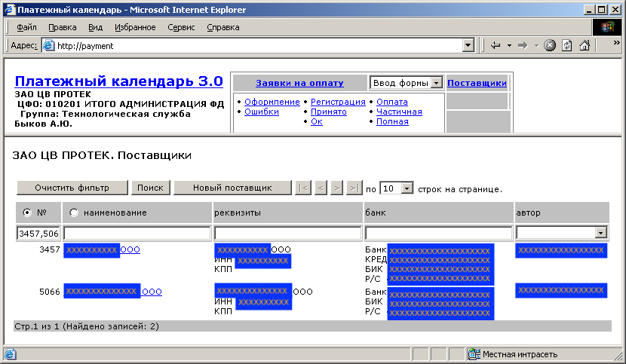Viewport: 626px width, 364px height.
Task: Click the № filter field with 3457,506
Action: click(x=38, y=233)
